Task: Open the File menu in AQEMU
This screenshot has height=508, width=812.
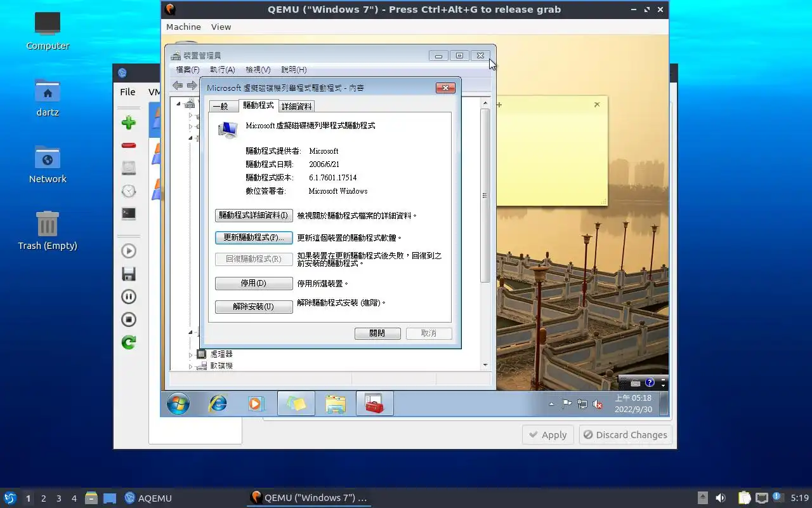Action: pos(128,92)
